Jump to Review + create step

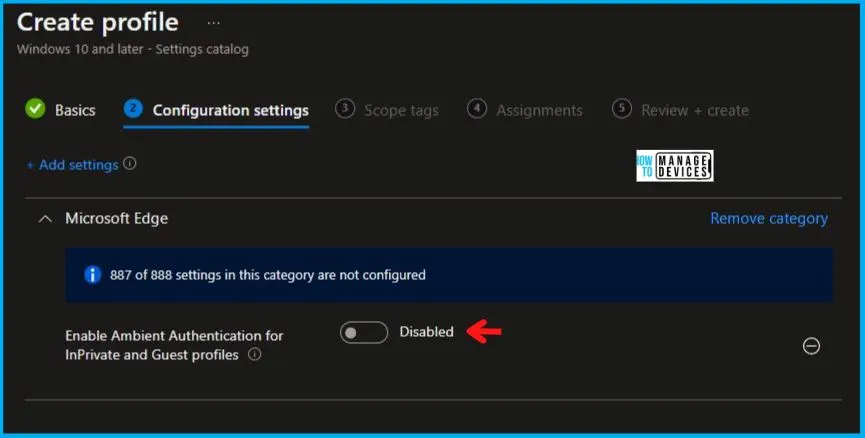click(680, 110)
